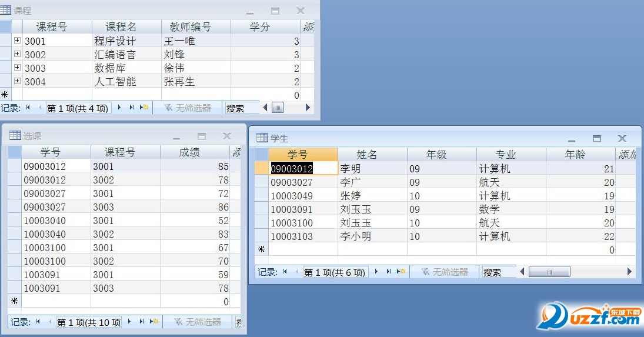Click name cell 李小明 in 学生
The width and height of the screenshot is (644, 337).
[372, 236]
